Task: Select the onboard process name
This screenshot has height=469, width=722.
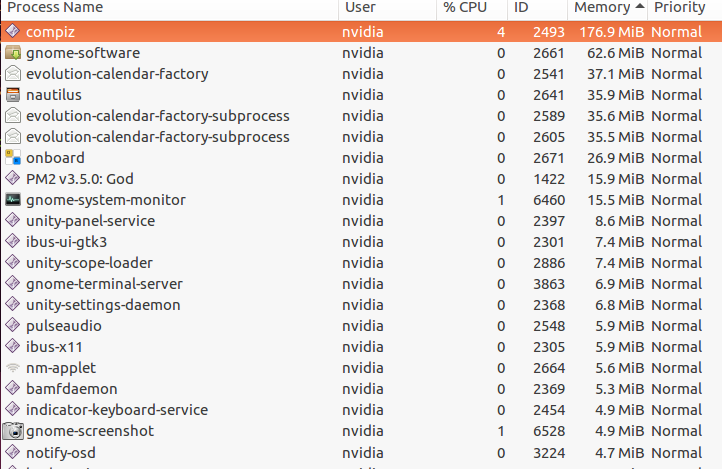Action: pos(55,158)
